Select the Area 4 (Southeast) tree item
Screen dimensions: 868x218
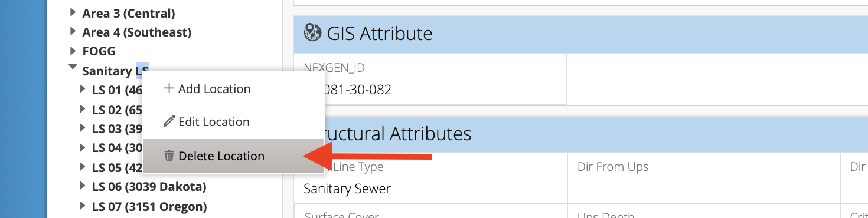point(137,32)
